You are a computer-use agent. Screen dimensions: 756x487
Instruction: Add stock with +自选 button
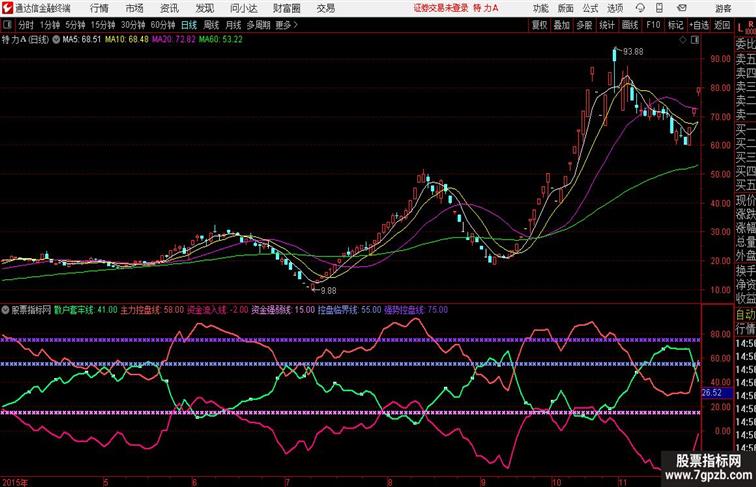point(699,25)
